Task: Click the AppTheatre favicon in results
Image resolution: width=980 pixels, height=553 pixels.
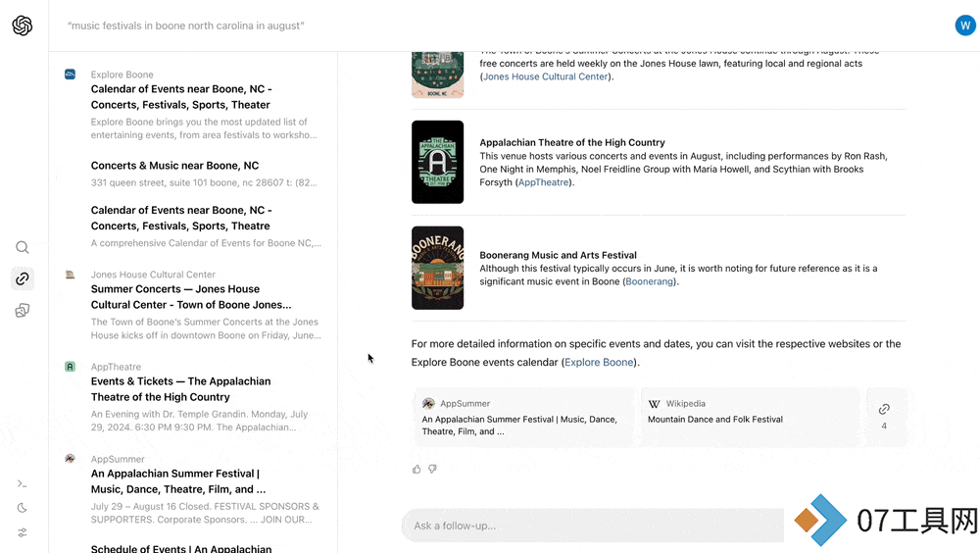Action: coord(70,367)
